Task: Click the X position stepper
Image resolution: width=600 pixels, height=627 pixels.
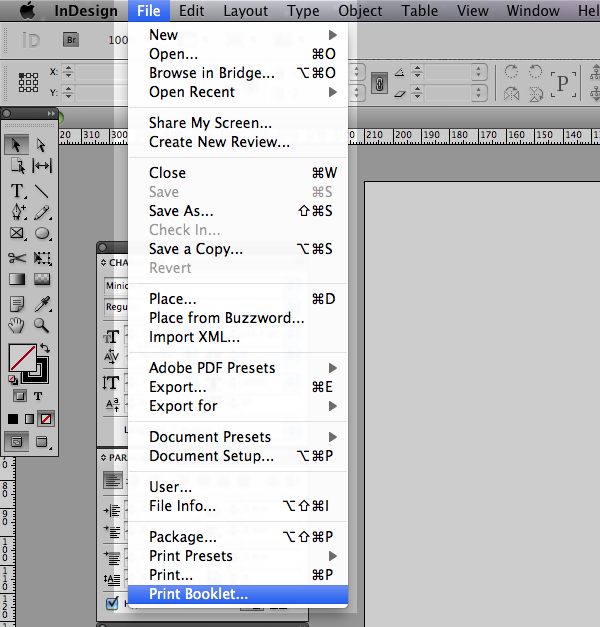Action: tap(68, 72)
